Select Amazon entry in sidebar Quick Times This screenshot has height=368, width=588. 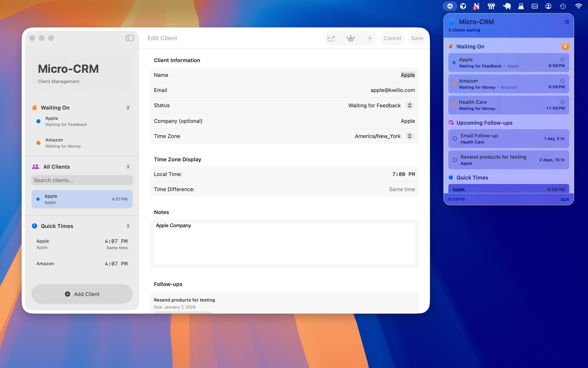point(82,264)
